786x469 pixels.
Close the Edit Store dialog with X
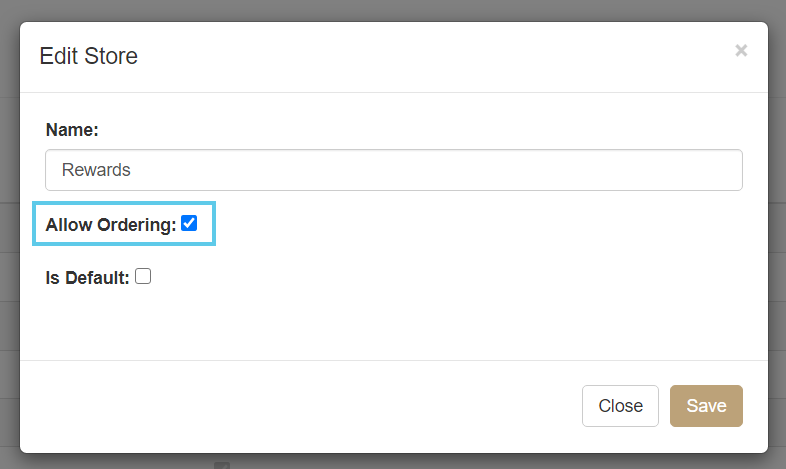click(741, 50)
